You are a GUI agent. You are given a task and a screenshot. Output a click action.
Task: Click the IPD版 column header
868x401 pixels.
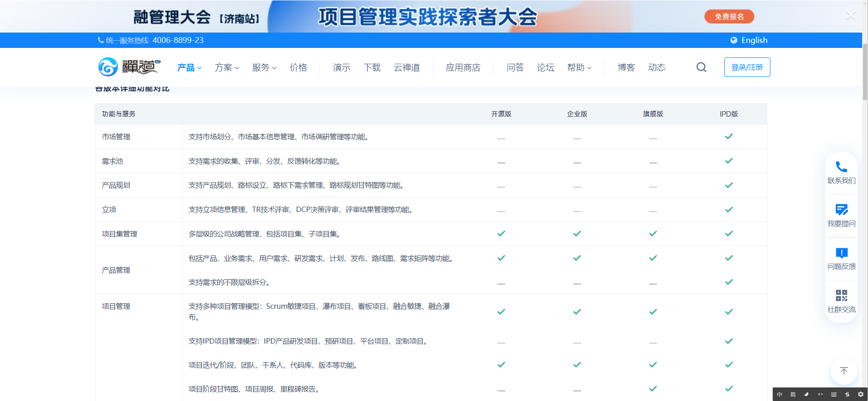(x=729, y=114)
